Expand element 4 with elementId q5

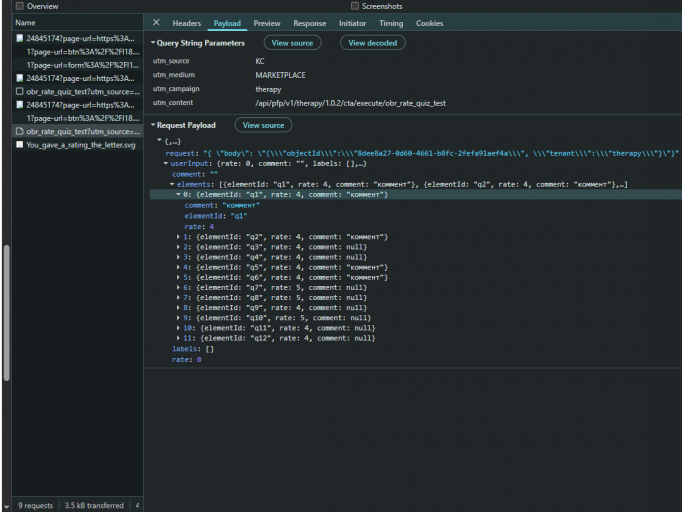178,267
